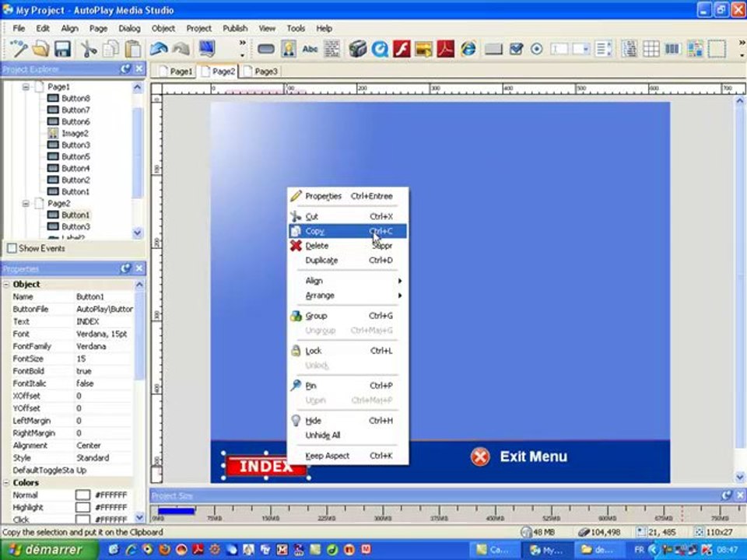Choose Properties from the context menu

pyautogui.click(x=348, y=196)
